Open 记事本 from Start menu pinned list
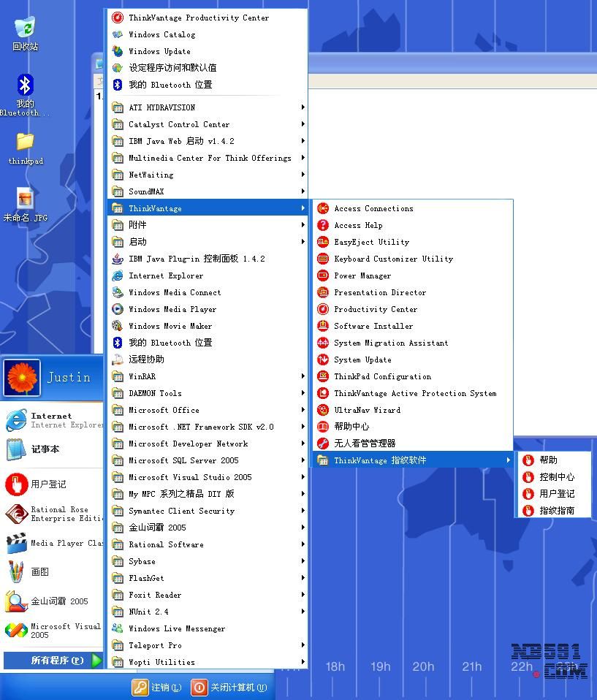 pos(45,449)
